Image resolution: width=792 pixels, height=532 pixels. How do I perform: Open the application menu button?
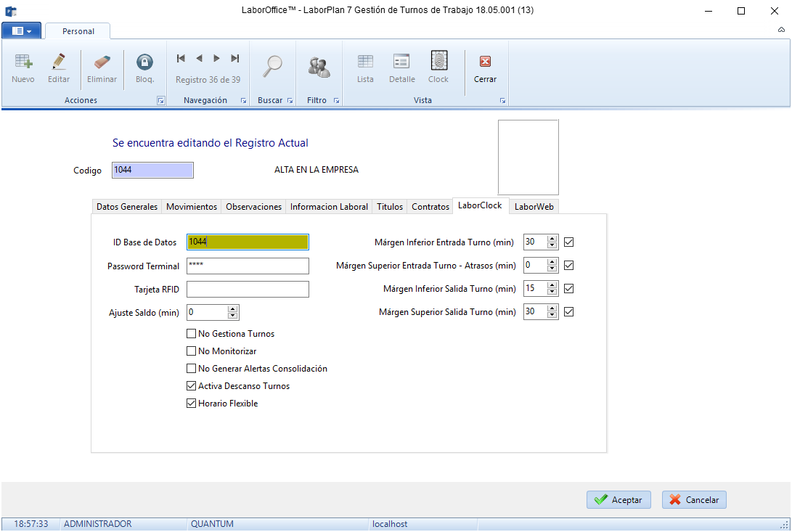(21, 30)
